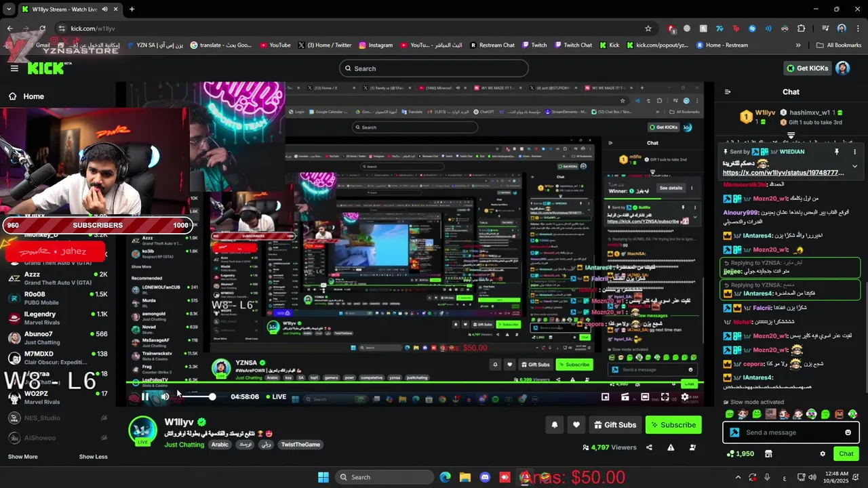The image size is (868, 488).
Task: Expand the chat leaderboard
Action: [x=791, y=136]
